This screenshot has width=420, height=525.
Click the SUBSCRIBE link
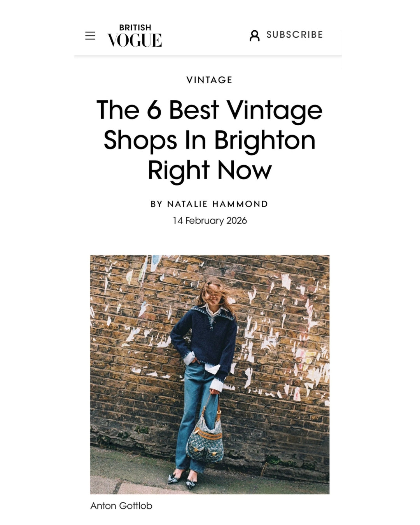tap(294, 35)
